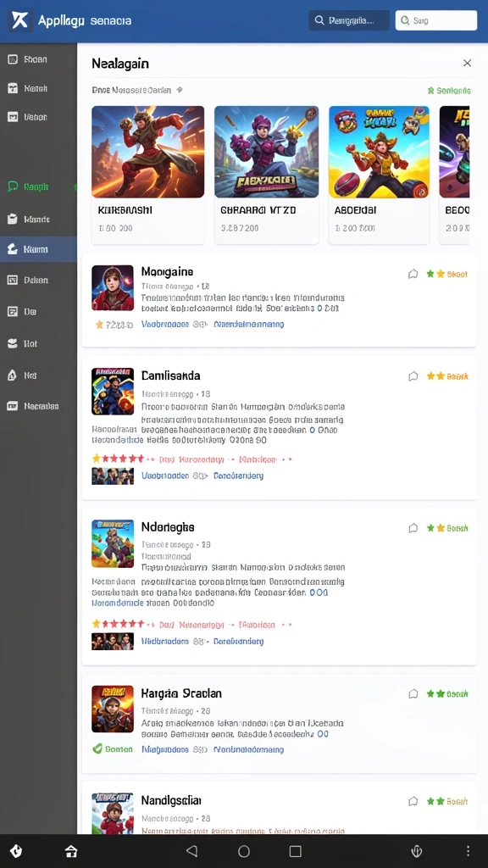488x868 pixels.
Task: Open the Nandigsalan title
Action: pyautogui.click(x=171, y=800)
